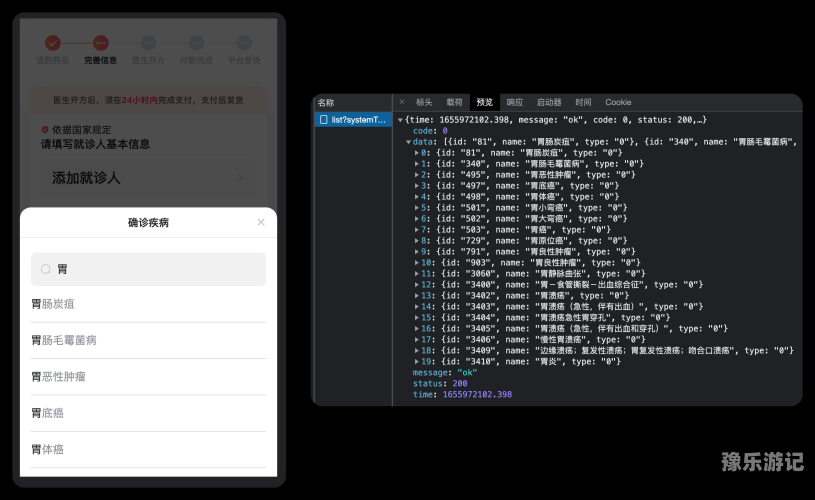
Task: Collapse the data array node
Action: coord(409,142)
